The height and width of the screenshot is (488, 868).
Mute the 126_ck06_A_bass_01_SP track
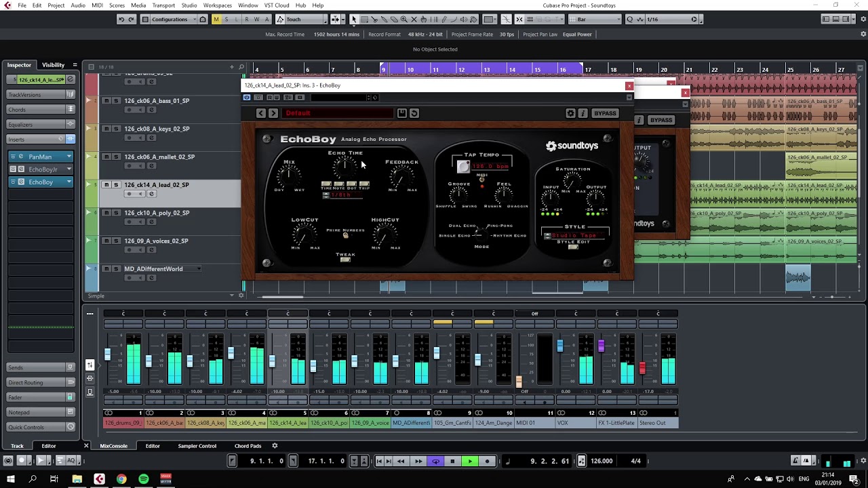(x=106, y=100)
